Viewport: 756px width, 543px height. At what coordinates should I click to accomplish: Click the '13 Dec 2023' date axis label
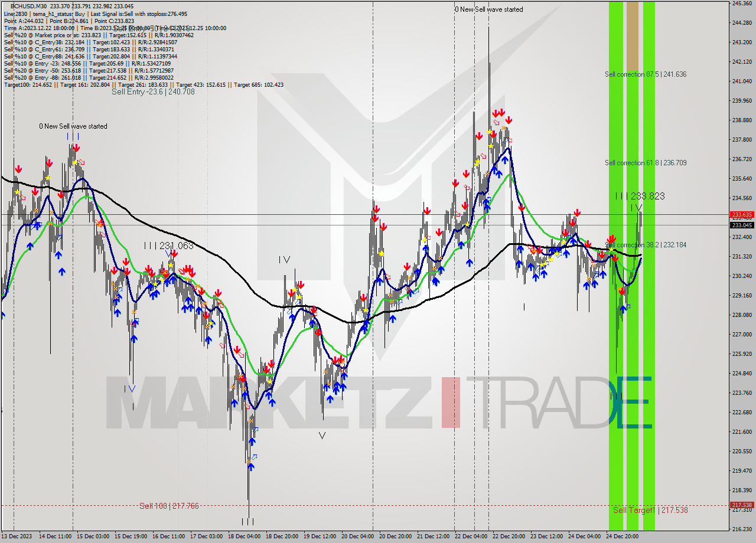[x=17, y=537]
